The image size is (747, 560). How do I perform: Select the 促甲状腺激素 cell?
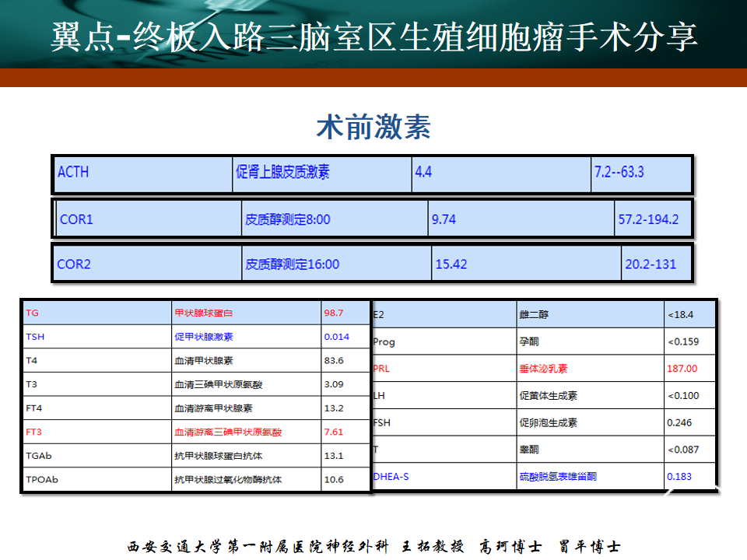203,337
